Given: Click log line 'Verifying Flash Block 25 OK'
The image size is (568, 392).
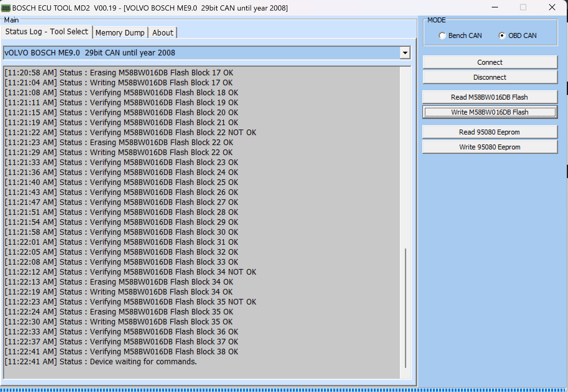Looking at the screenshot, I should tap(121, 182).
